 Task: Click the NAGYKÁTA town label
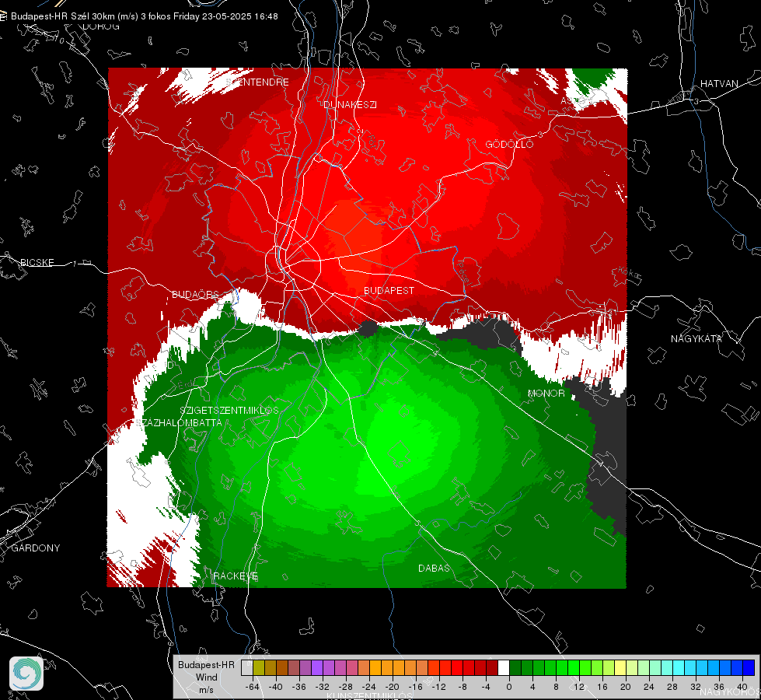[696, 338]
